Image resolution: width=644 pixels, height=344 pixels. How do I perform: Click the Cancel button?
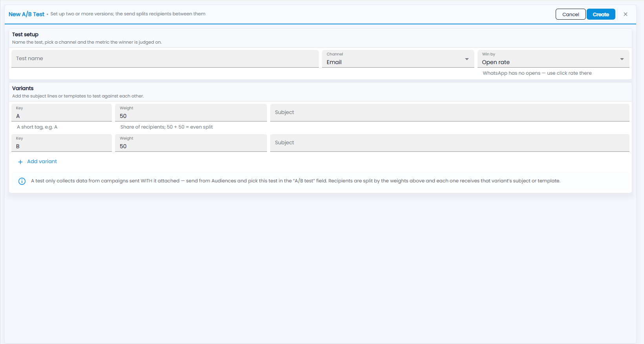(x=571, y=14)
